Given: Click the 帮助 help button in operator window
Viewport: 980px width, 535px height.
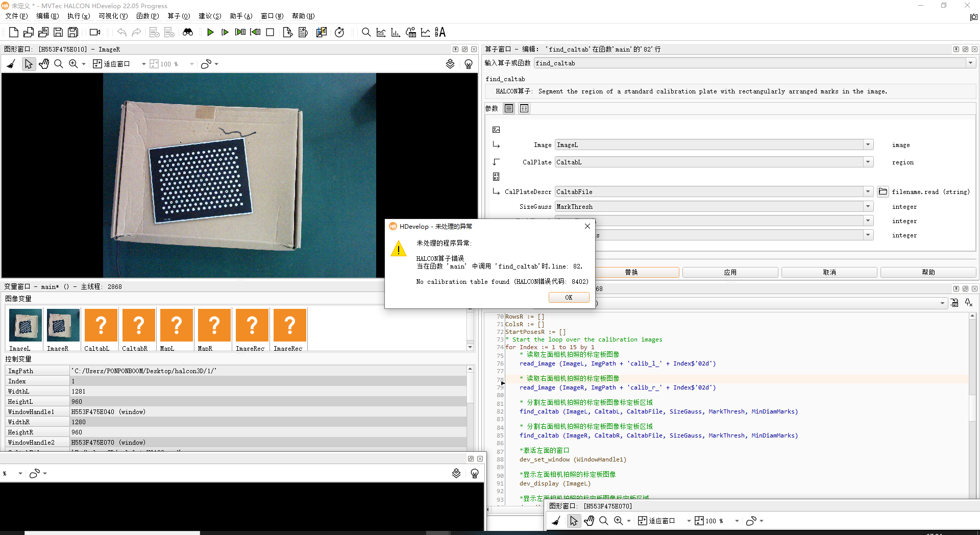Looking at the screenshot, I should pos(928,272).
